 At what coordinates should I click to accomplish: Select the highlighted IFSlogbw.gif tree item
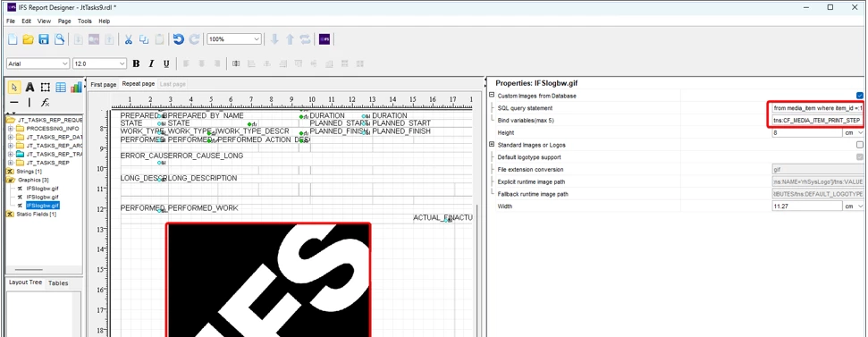click(x=43, y=206)
